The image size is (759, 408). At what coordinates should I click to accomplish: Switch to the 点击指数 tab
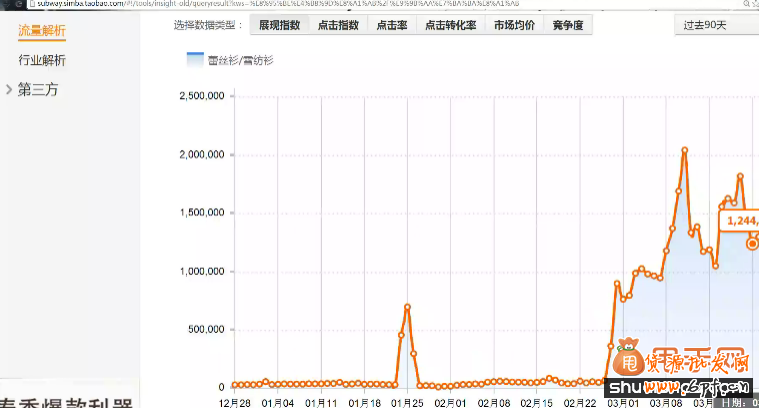coord(337,26)
